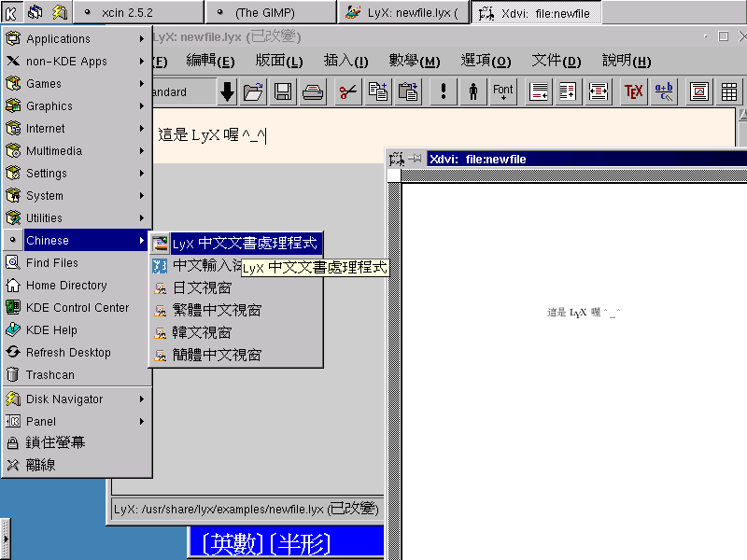Click the Find Files magnifier icon
Screen dimensions: 747x560
click(x=13, y=263)
